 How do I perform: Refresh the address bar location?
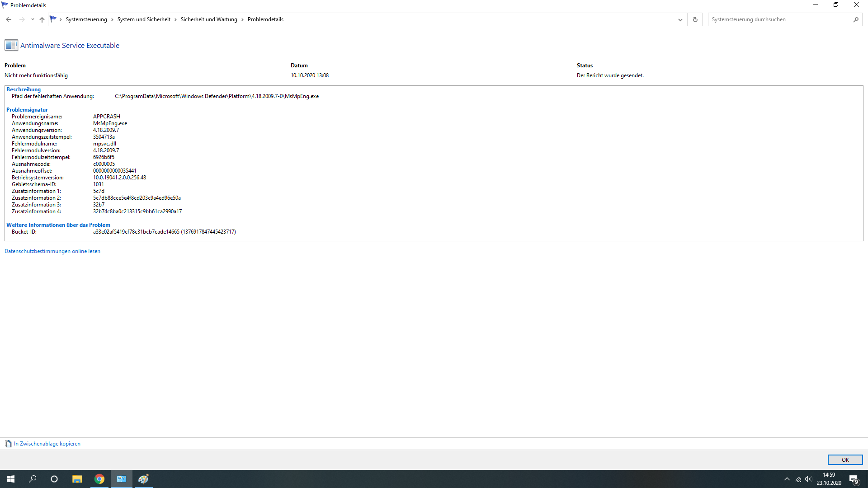pyautogui.click(x=695, y=19)
